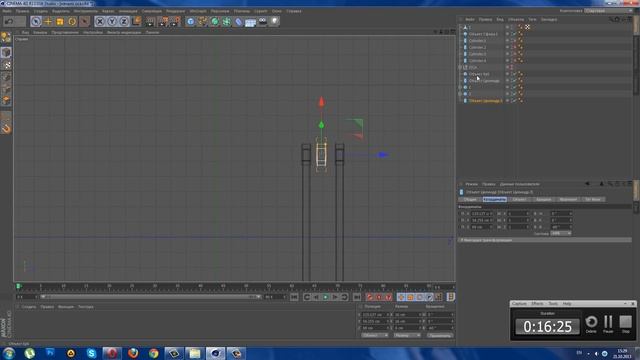The height and width of the screenshot is (360, 640).
Task: Select the Live Selection tool
Action: [36, 21]
